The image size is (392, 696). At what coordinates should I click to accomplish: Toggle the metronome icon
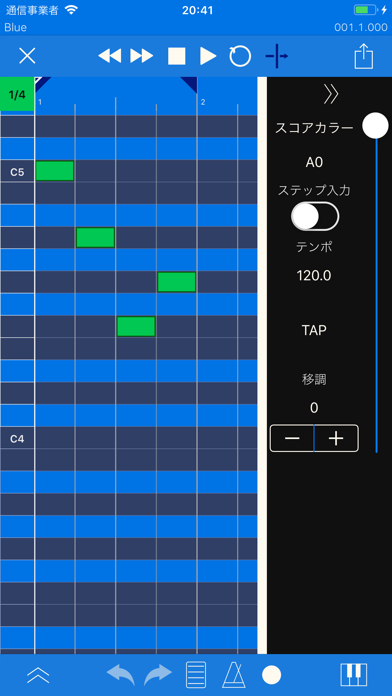pos(234,675)
